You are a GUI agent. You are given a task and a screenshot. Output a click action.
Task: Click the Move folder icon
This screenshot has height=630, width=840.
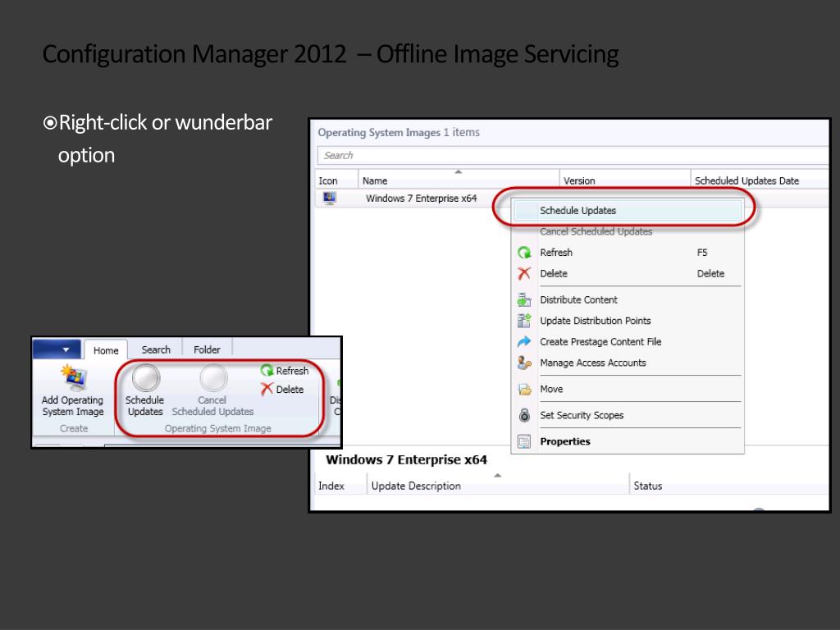(524, 390)
